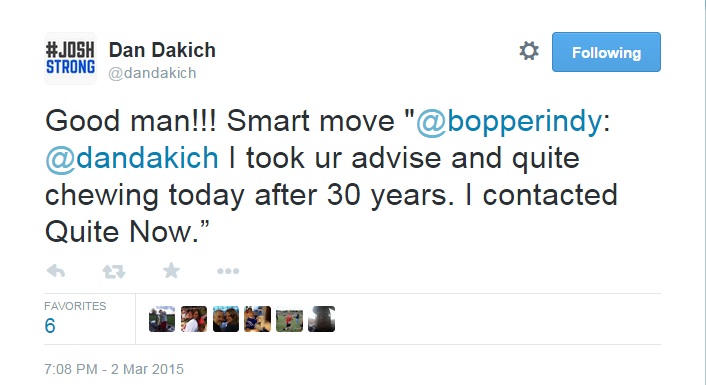
Task: Click the gray @dandakich handle under name
Action: (152, 73)
